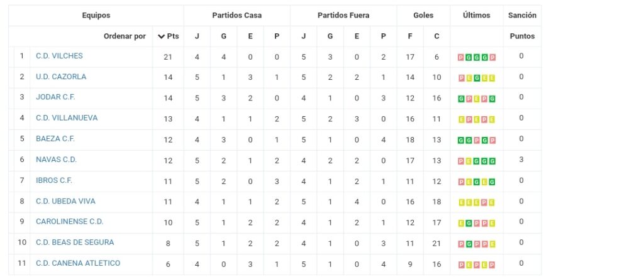The image size is (644, 277).
Task: Click last green G result icon for NAVAS C.D.
Action: [x=492, y=161]
